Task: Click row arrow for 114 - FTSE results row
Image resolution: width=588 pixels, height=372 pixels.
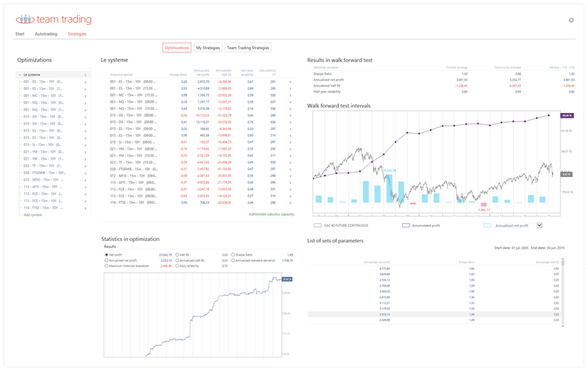Action: click(x=290, y=203)
